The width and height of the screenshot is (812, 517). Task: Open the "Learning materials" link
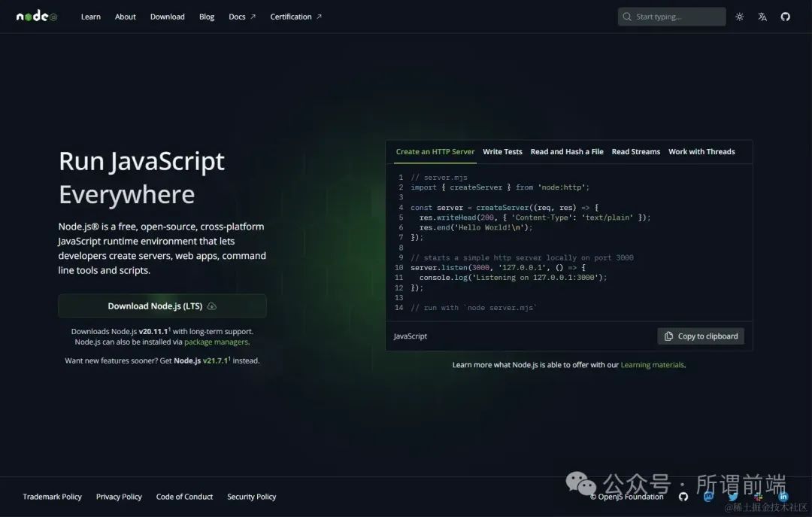point(652,364)
